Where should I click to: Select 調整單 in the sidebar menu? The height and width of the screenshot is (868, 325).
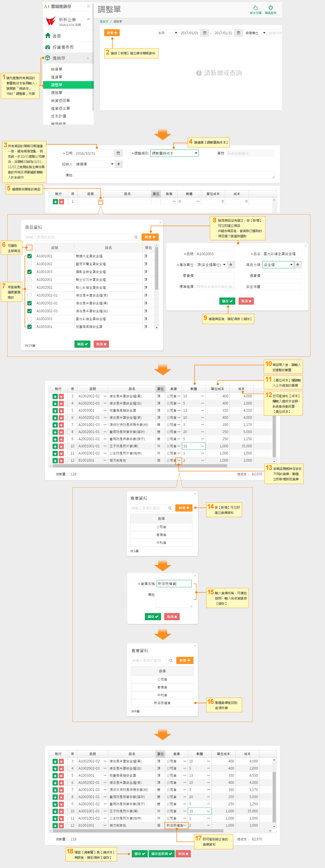[57, 85]
